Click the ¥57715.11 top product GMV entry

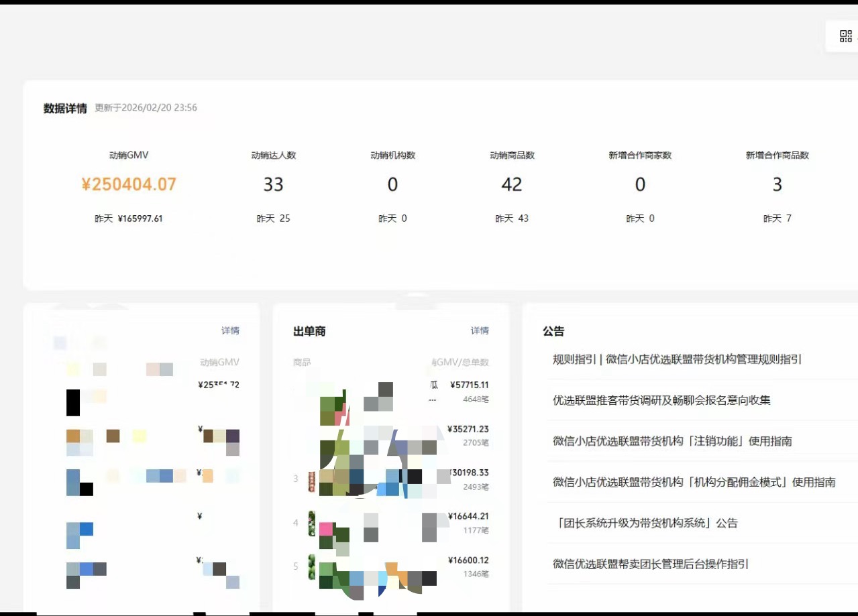(x=468, y=385)
